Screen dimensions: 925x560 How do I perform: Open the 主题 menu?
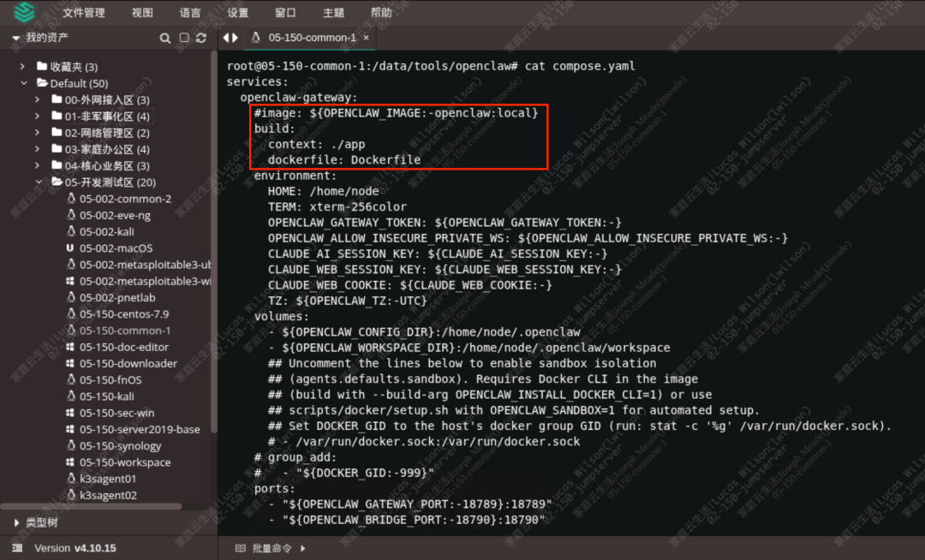point(333,13)
